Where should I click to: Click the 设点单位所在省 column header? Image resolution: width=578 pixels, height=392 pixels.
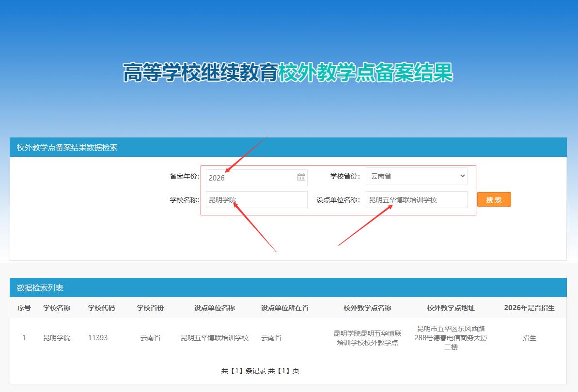coord(284,308)
